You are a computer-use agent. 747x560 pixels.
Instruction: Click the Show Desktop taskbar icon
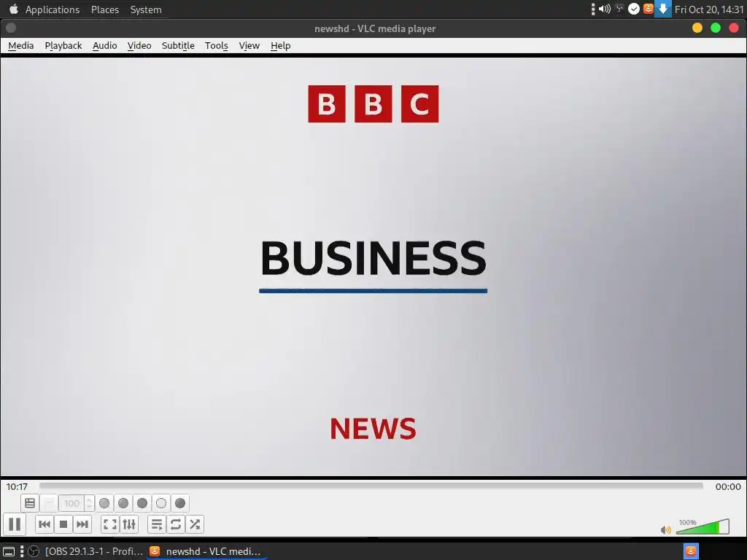(x=9, y=551)
